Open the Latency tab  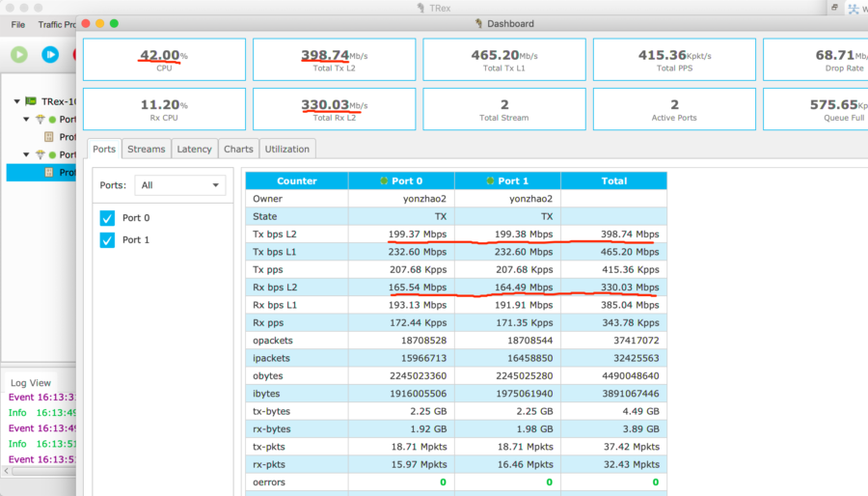pos(194,149)
